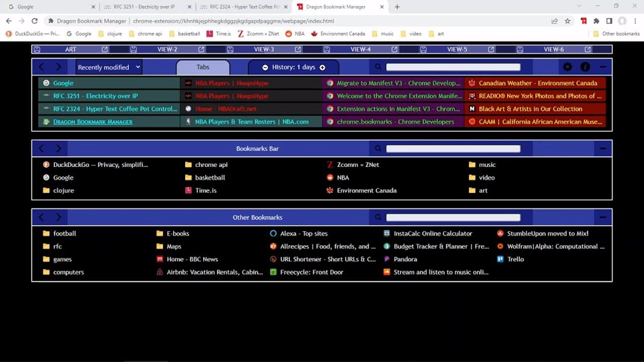Select the History: 1 days tab
Screen dimensions: 644x362
click(293, 67)
